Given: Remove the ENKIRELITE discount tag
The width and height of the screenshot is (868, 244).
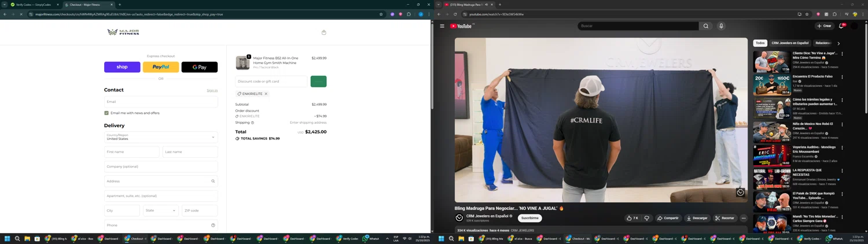Looking at the screenshot, I should [266, 94].
